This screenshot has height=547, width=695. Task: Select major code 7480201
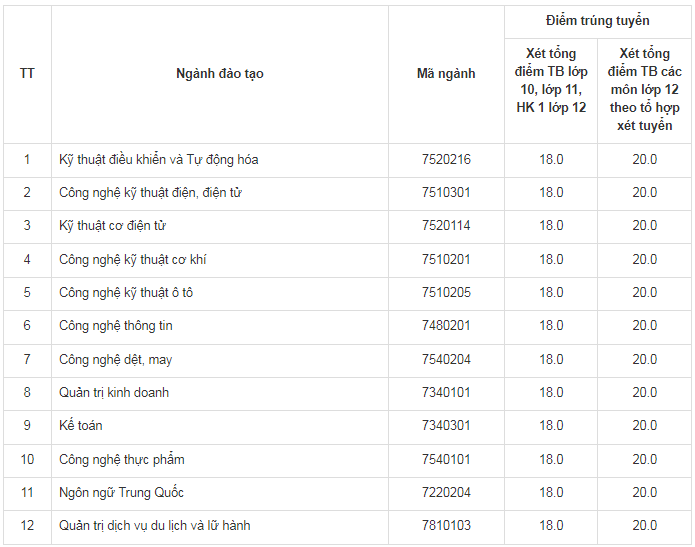446,326
